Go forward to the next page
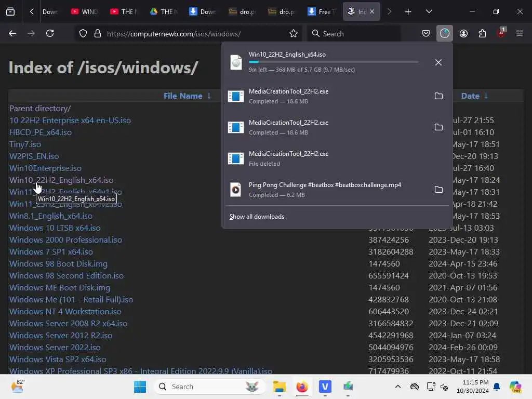Viewport: 532px width, 399px height. [x=31, y=34]
